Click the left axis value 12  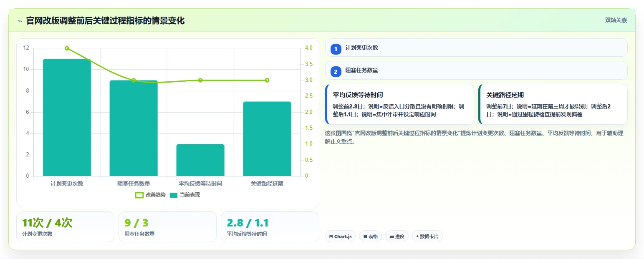26,48
